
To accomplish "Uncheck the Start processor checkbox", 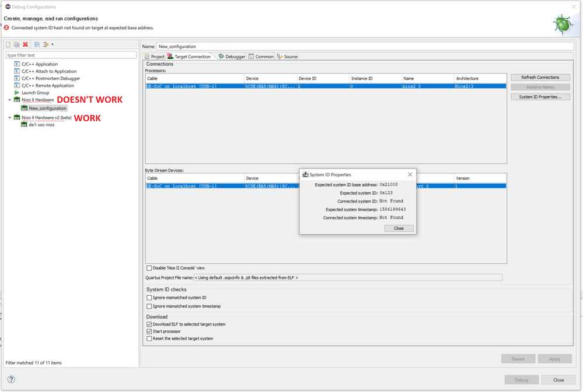I will (149, 331).
